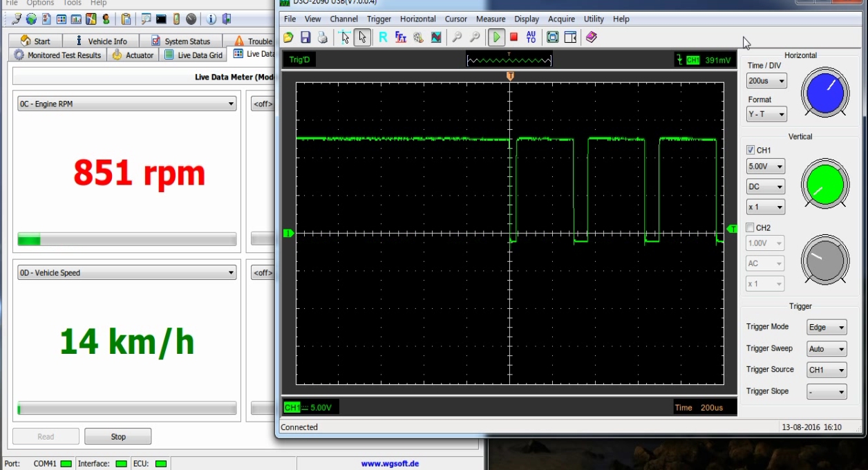Click the info icon in diagnostic toolbar
The height and width of the screenshot is (470, 868).
tap(211, 19)
